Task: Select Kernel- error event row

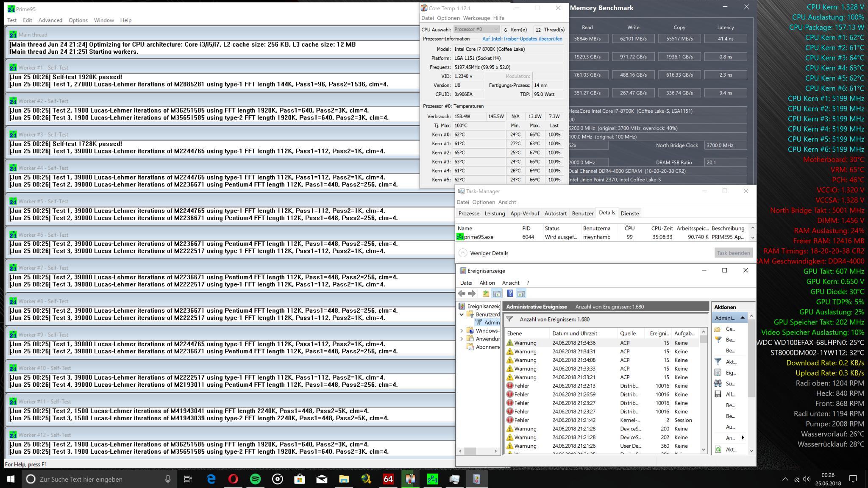Action: tap(602, 420)
